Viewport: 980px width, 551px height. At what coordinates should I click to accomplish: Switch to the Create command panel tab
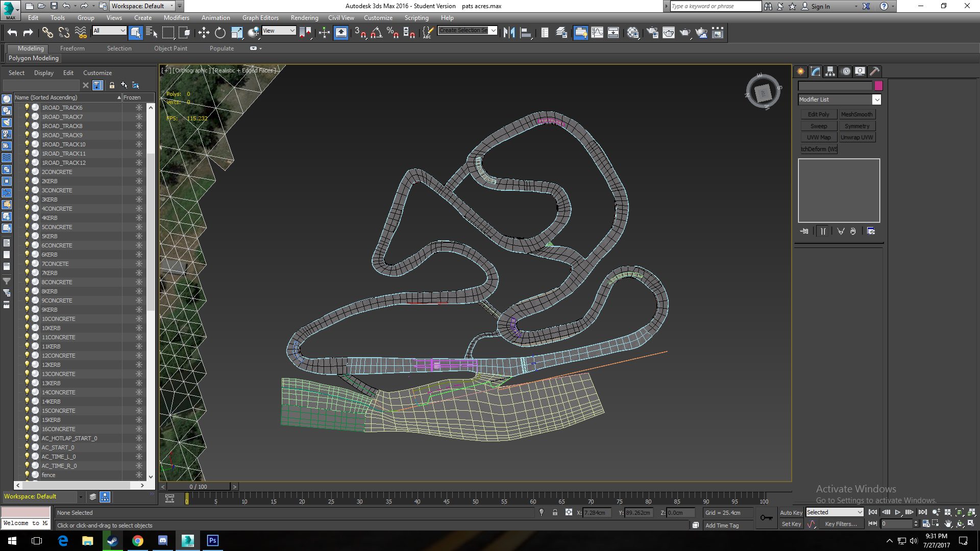800,71
